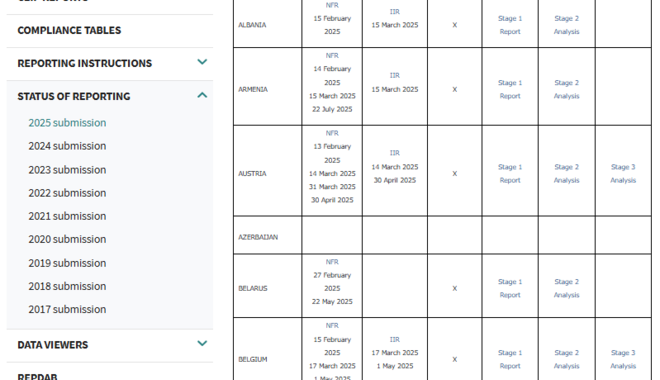Open Armenia Stage 2 Analysis
660x380 pixels.
point(566,89)
